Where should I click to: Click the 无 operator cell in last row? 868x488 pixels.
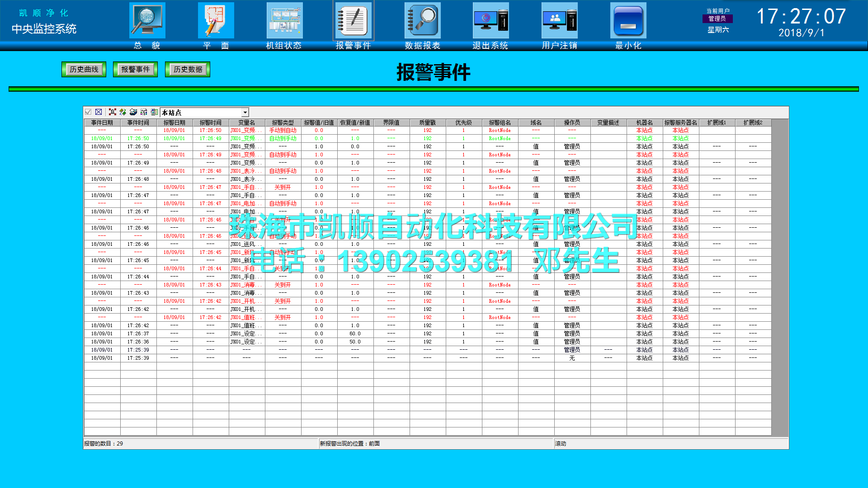572,358
